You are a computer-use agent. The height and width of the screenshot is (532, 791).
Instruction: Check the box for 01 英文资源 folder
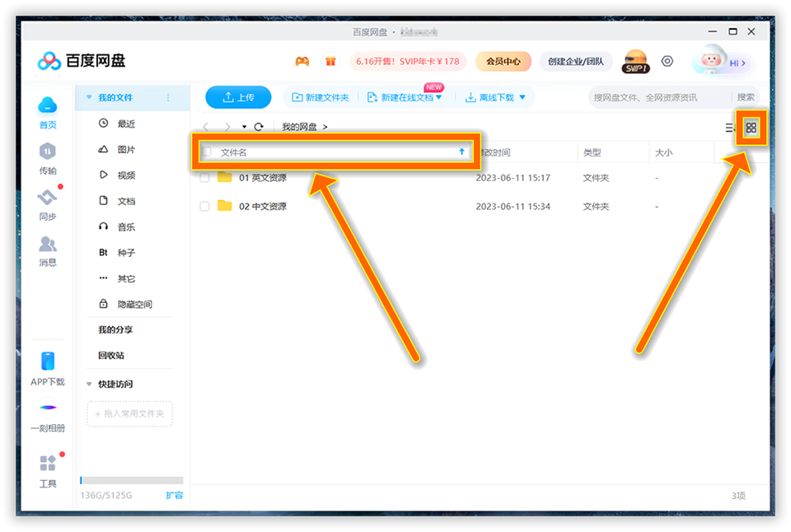click(x=205, y=178)
